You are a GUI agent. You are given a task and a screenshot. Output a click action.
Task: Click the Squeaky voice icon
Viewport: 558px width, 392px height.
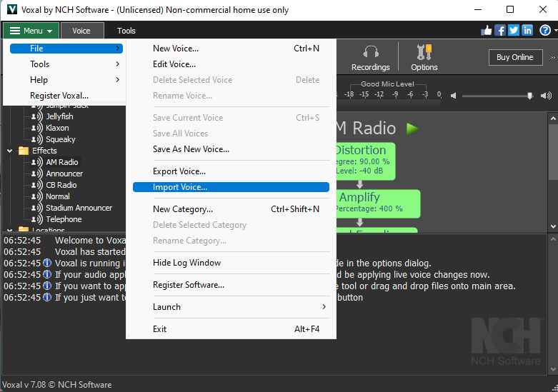click(36, 139)
